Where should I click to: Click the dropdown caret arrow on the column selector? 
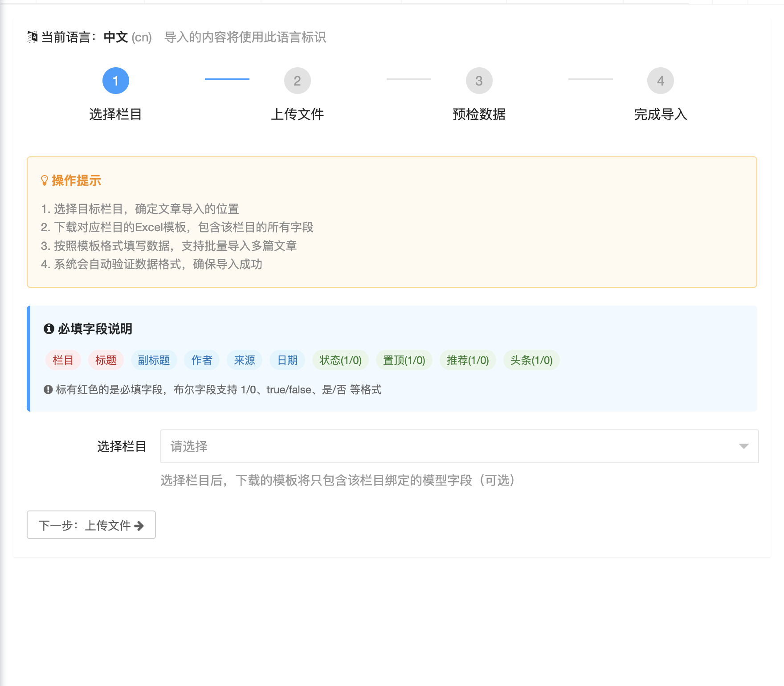pyautogui.click(x=744, y=446)
